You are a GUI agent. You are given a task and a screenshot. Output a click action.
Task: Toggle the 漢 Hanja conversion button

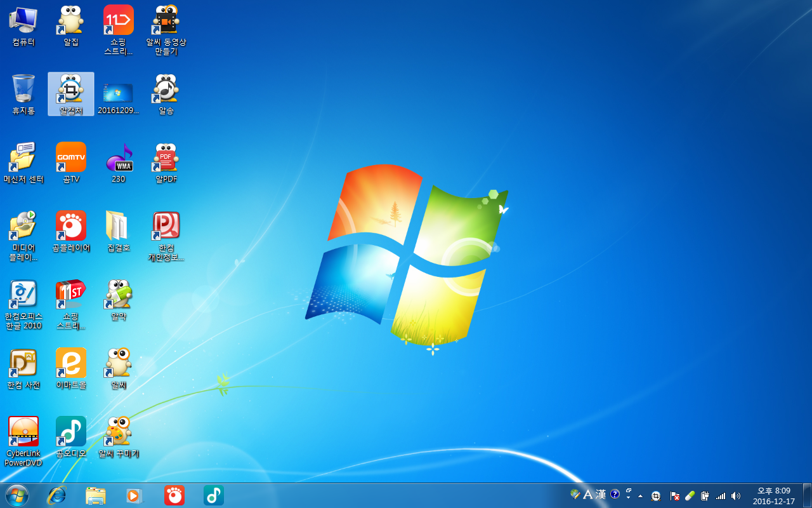pyautogui.click(x=600, y=495)
